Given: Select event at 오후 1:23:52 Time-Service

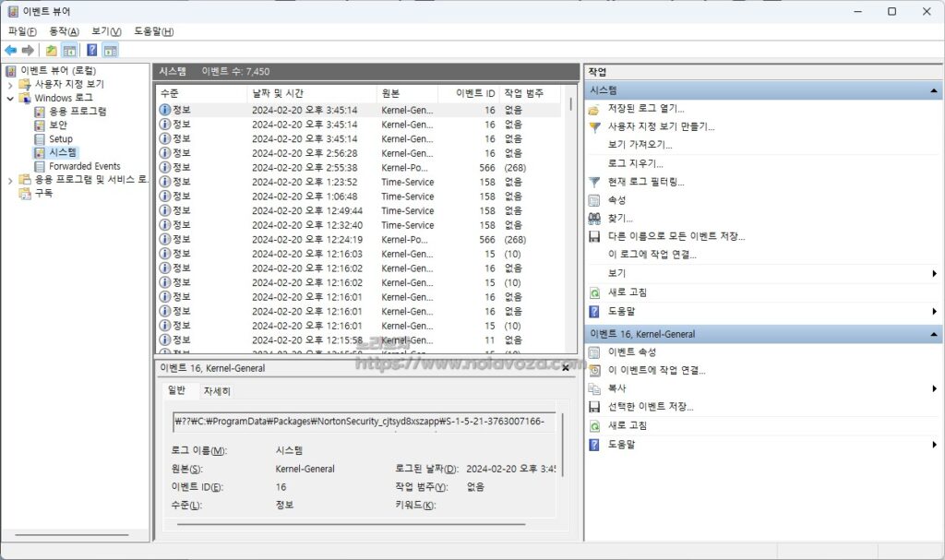Looking at the screenshot, I should (x=360, y=182).
